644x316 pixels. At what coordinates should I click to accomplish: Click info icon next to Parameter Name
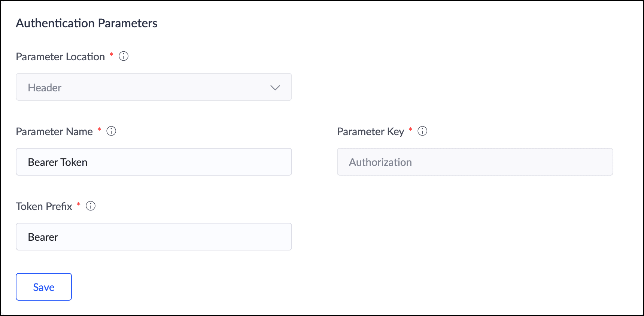pos(111,131)
